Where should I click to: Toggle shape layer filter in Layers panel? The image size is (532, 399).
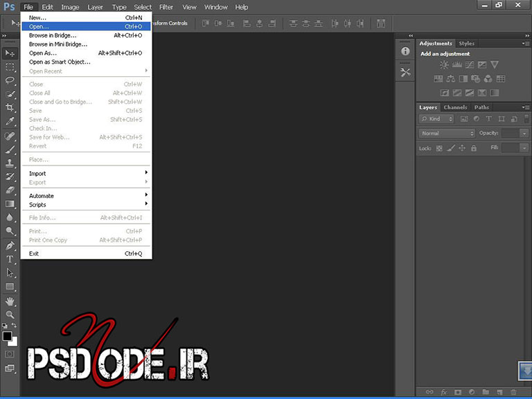(502, 118)
